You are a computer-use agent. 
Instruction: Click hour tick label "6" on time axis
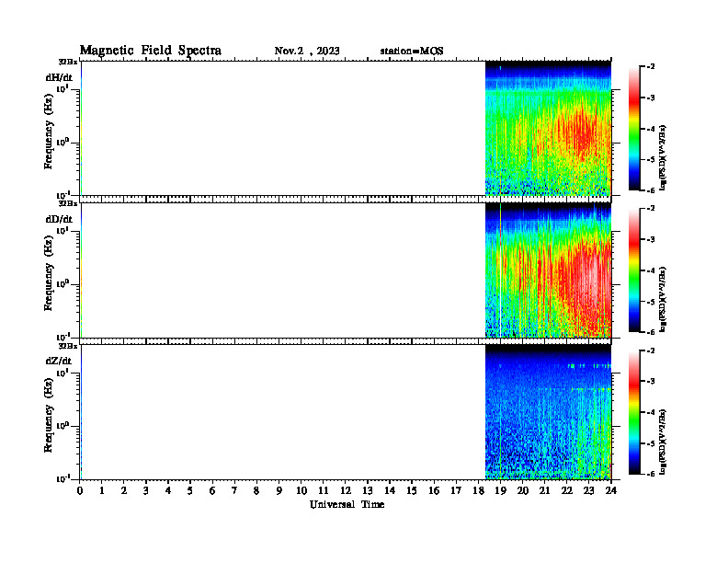pos(212,491)
